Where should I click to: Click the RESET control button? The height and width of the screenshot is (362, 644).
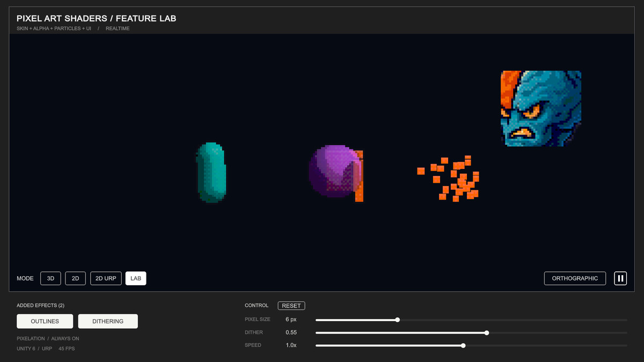[291, 306]
